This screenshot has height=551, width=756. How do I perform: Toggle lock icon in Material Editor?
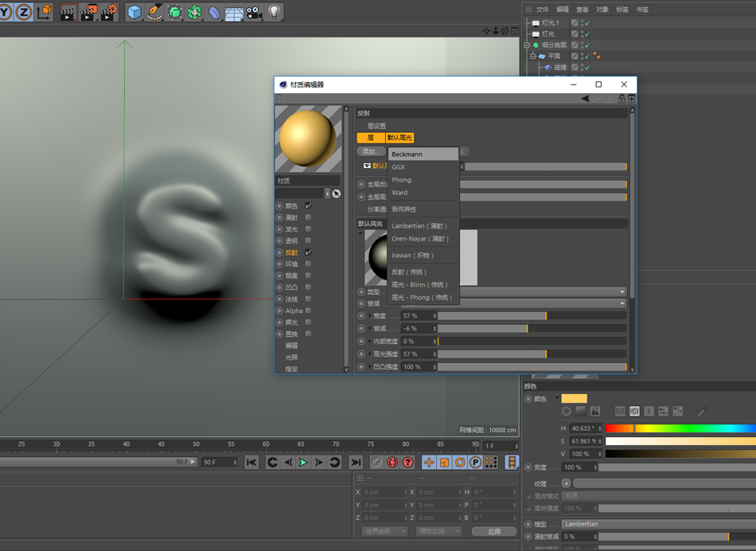tap(622, 99)
